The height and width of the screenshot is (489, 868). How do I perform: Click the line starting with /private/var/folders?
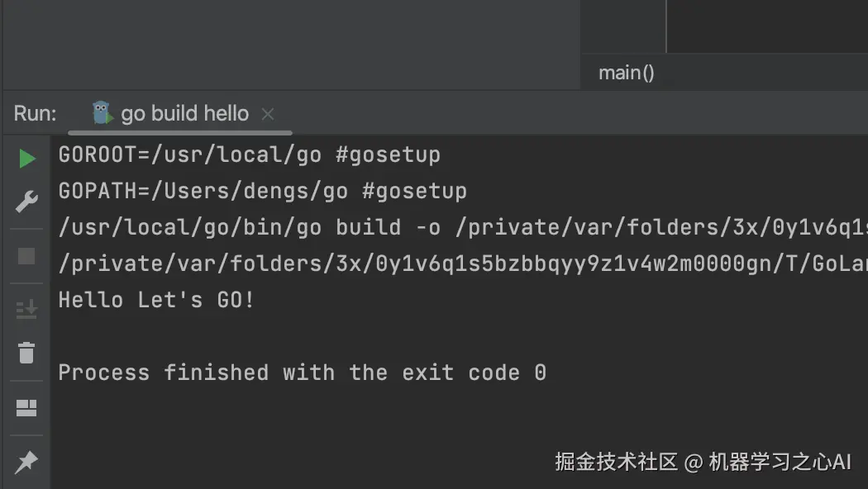tap(463, 263)
